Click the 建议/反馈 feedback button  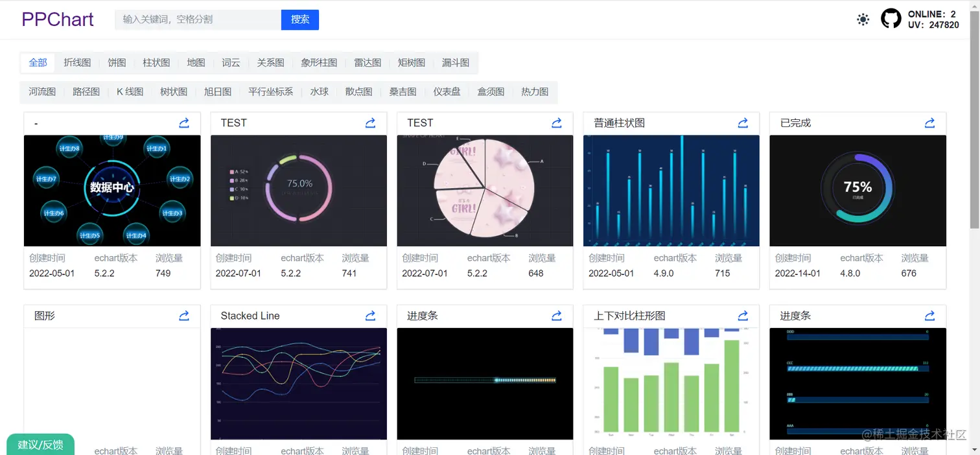40,445
